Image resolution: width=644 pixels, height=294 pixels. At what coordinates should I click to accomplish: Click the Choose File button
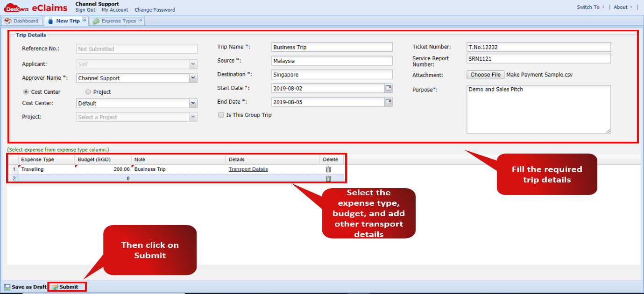point(485,75)
